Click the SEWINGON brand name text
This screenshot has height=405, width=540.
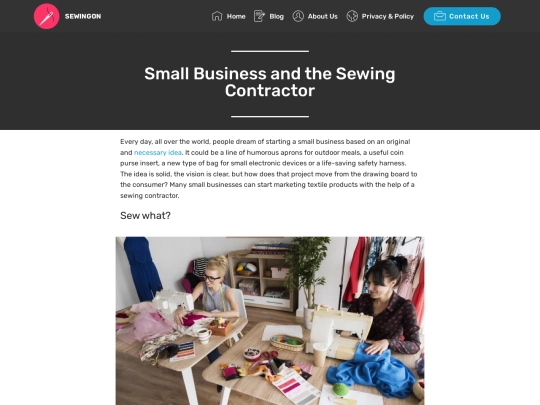[83, 16]
